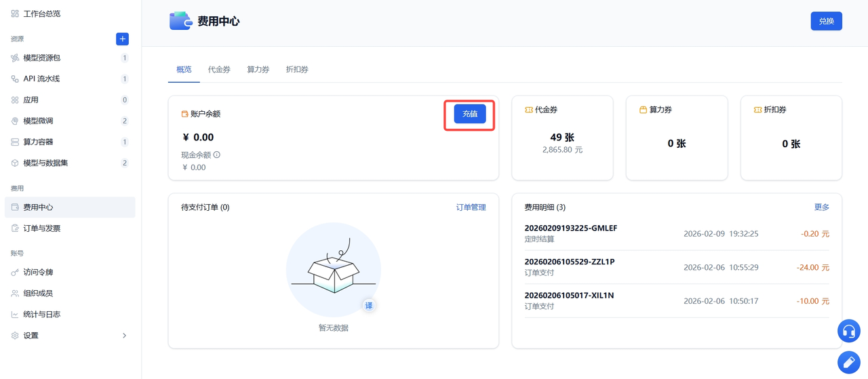868x379 pixels.
Task: Click the 译 translate badge icon
Action: tap(369, 306)
